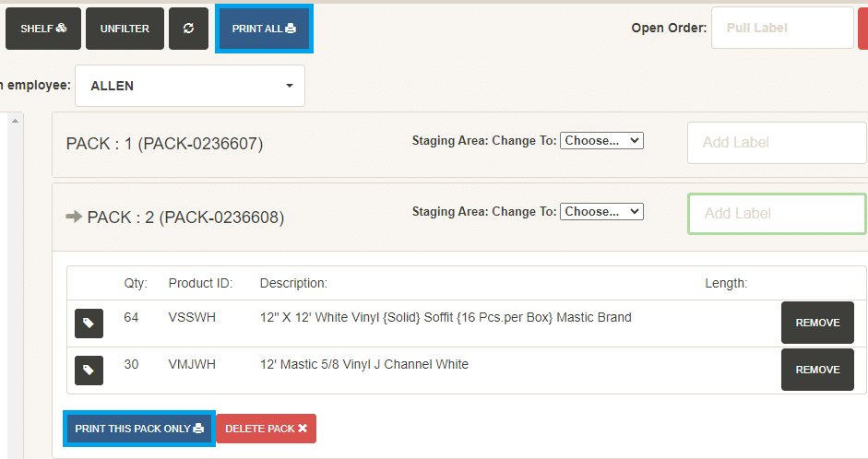Click the PRINT ALL printer button
Viewport: 868px width, 459px height.
(264, 29)
